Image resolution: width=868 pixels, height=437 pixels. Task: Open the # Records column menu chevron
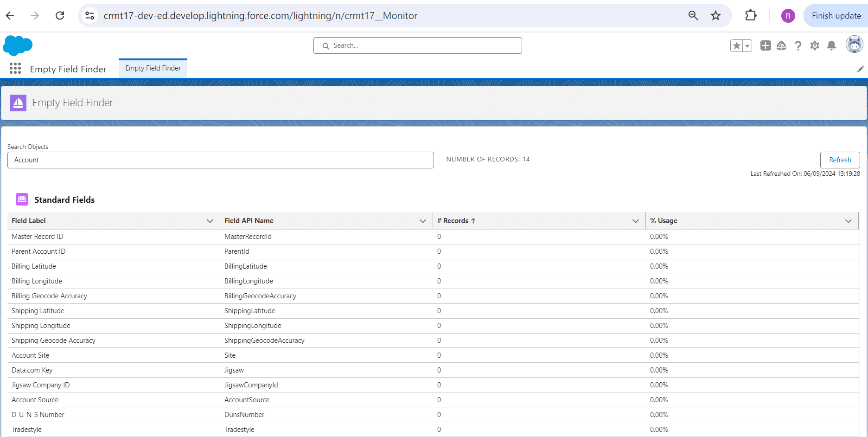(636, 221)
